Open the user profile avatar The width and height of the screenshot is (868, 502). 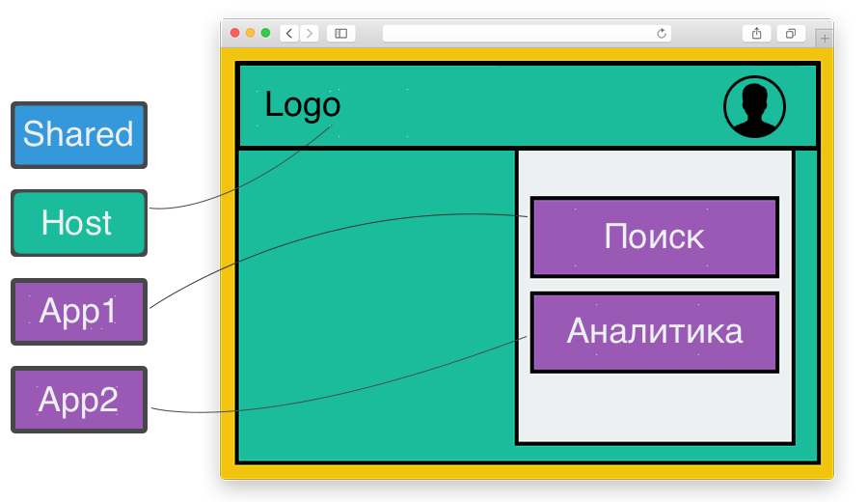click(x=754, y=106)
